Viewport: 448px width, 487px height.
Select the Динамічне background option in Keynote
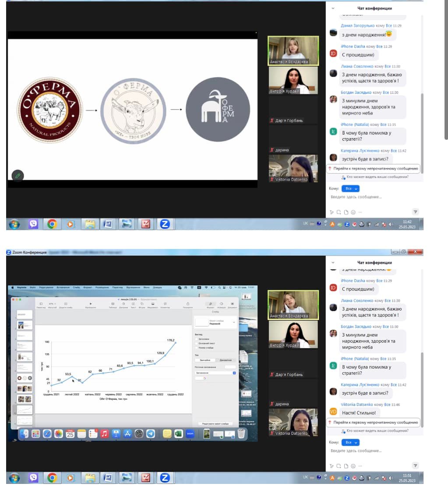(x=226, y=360)
